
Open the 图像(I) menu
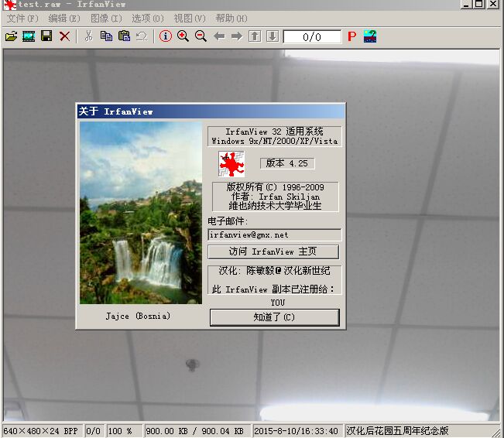pyautogui.click(x=106, y=19)
